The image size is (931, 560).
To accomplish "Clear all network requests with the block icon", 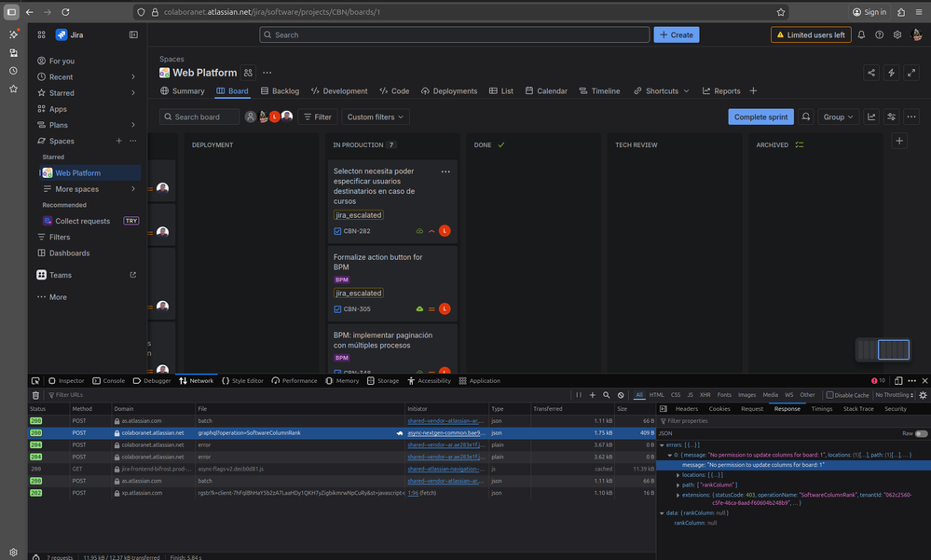I will coord(621,395).
